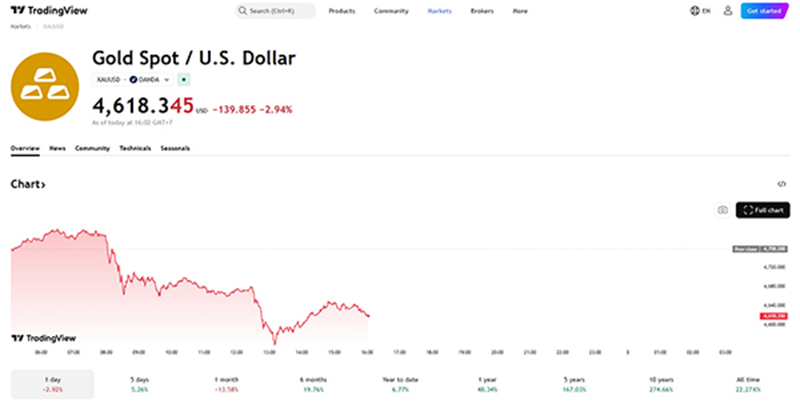This screenshot has width=800, height=403.
Task: Select the 1 day time range
Action: coord(52,384)
